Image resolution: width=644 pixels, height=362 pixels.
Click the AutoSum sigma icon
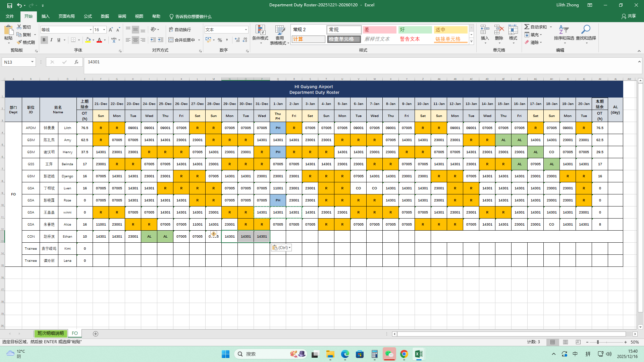pos(527,27)
